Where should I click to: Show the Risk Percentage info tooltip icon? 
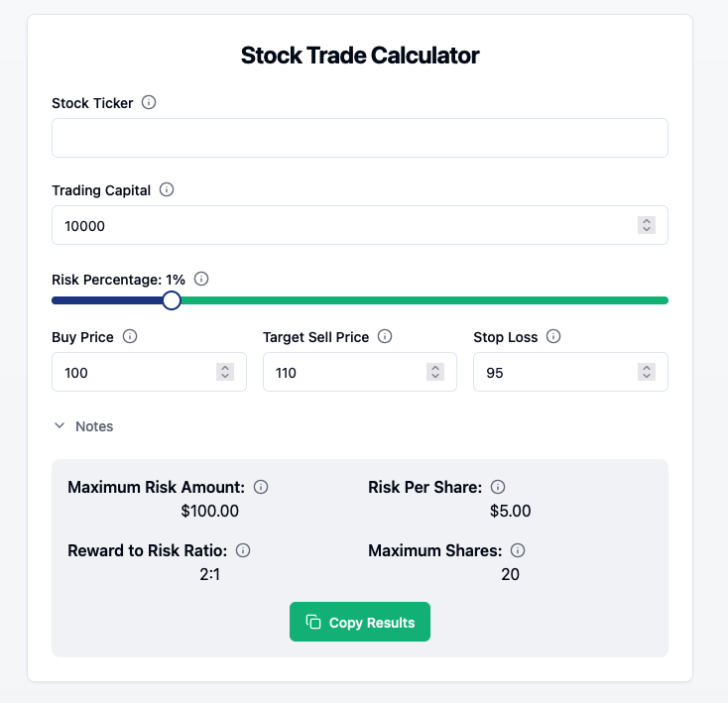tap(201, 279)
